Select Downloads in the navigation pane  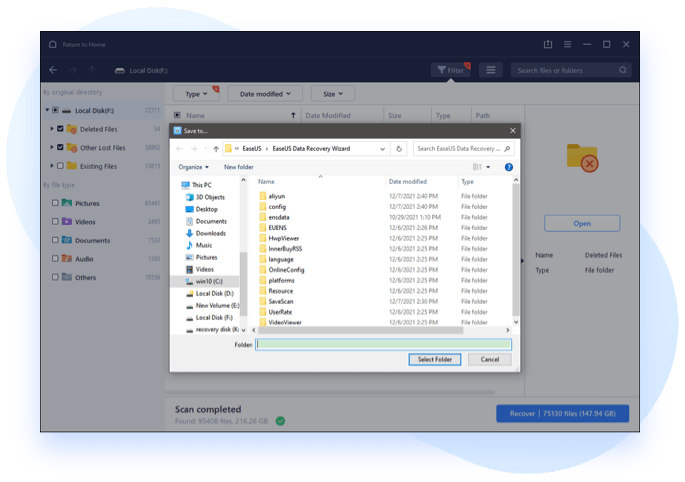coord(210,233)
